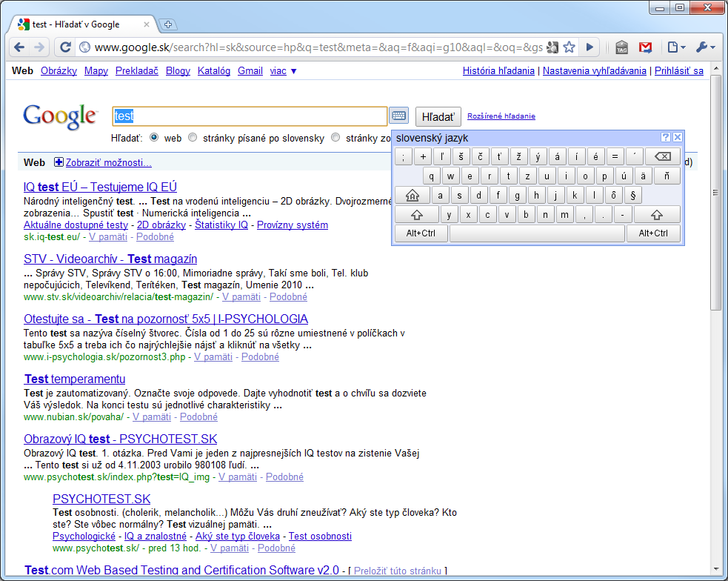Open Mapy in top navigation
This screenshot has width=728, height=581.
[x=96, y=71]
